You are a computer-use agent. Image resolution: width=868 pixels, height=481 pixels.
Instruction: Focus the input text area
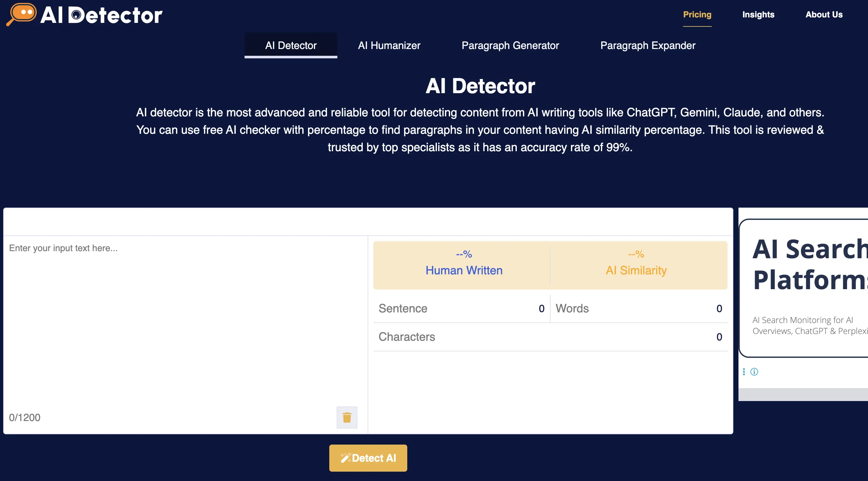click(x=185, y=320)
